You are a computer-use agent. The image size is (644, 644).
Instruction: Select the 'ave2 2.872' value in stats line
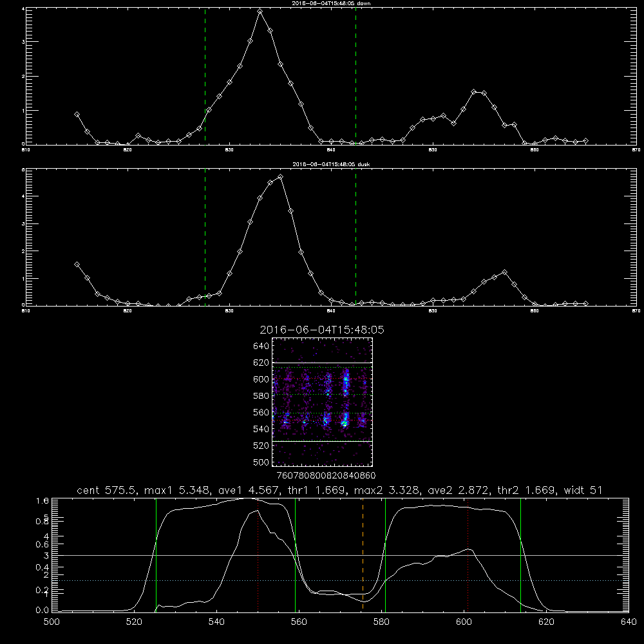point(458,490)
